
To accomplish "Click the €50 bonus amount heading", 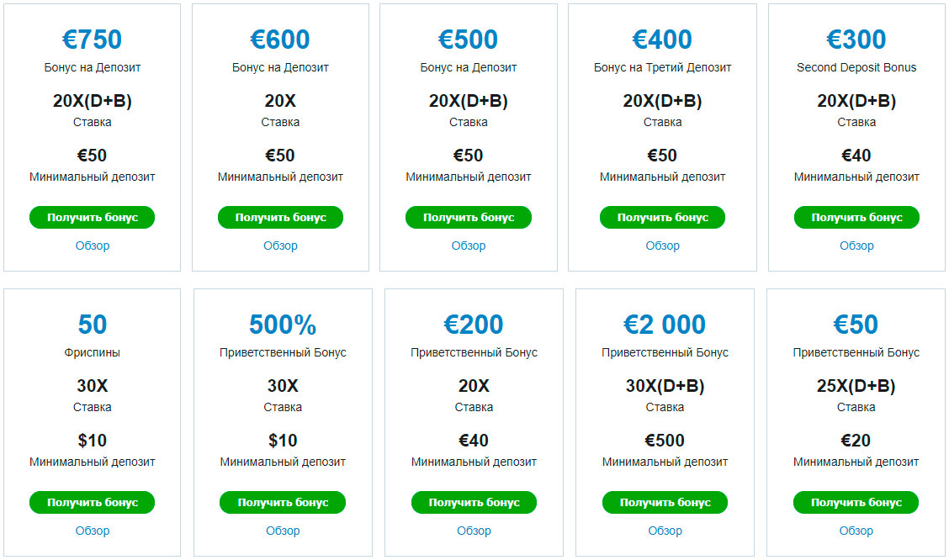I will (x=856, y=325).
